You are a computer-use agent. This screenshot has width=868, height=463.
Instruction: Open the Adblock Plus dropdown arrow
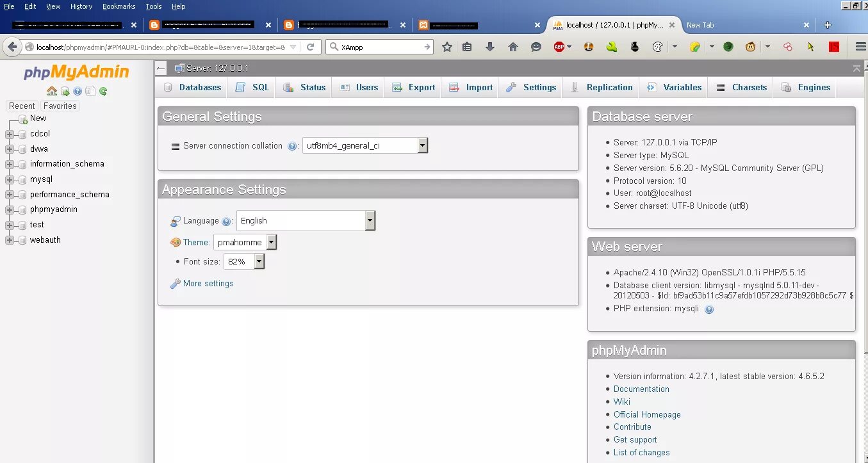569,47
